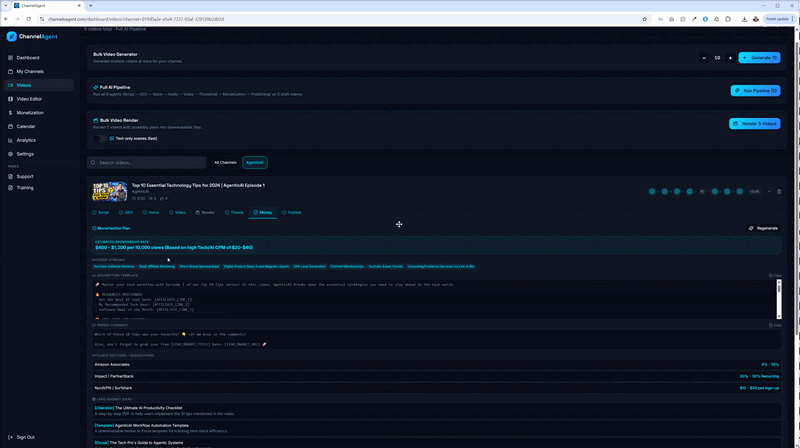Select the All Channels filter

click(x=225, y=162)
